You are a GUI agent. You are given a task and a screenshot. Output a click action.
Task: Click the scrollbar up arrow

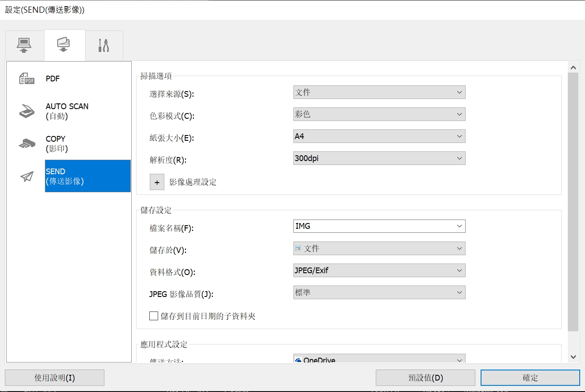click(x=573, y=68)
